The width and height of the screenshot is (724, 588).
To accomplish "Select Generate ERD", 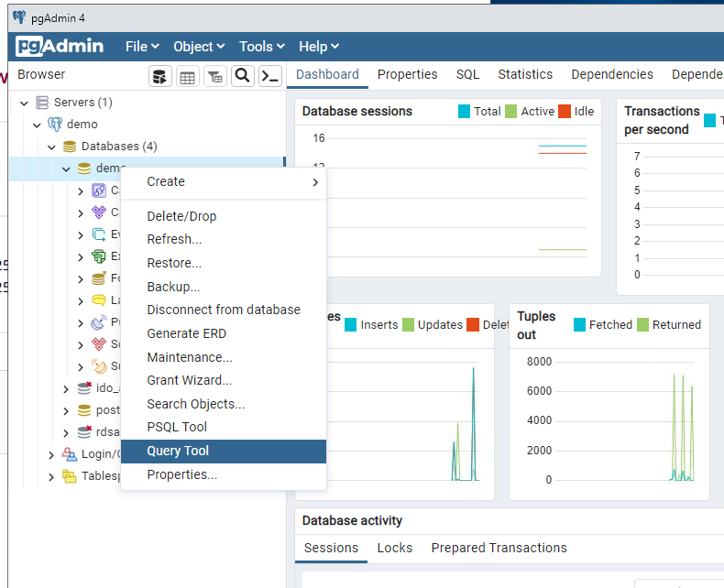I will tap(224, 333).
